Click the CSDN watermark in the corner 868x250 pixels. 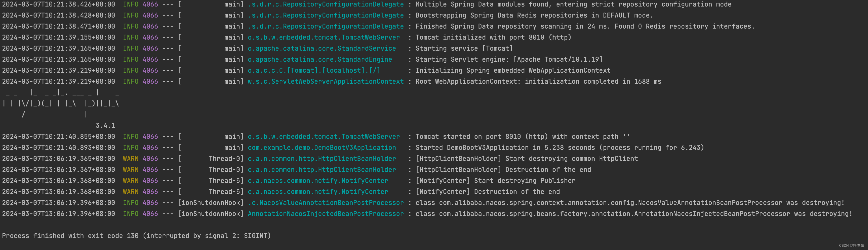point(851,245)
